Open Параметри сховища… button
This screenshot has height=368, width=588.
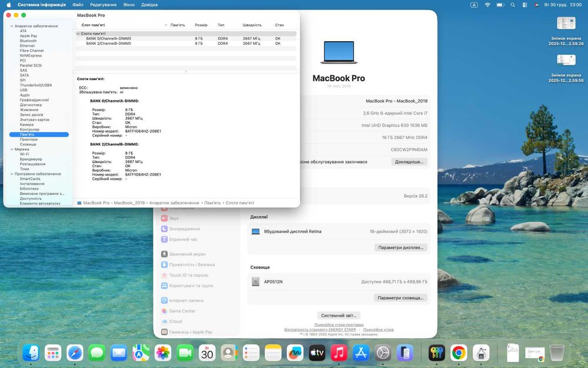pos(400,298)
